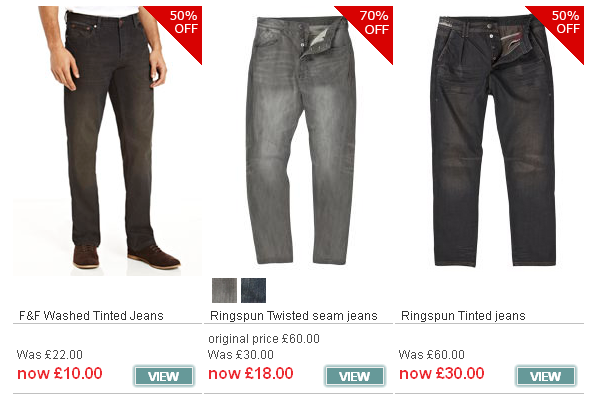Select the dark blue denim colour swatch
This screenshot has width=610, height=405.
[x=253, y=290]
